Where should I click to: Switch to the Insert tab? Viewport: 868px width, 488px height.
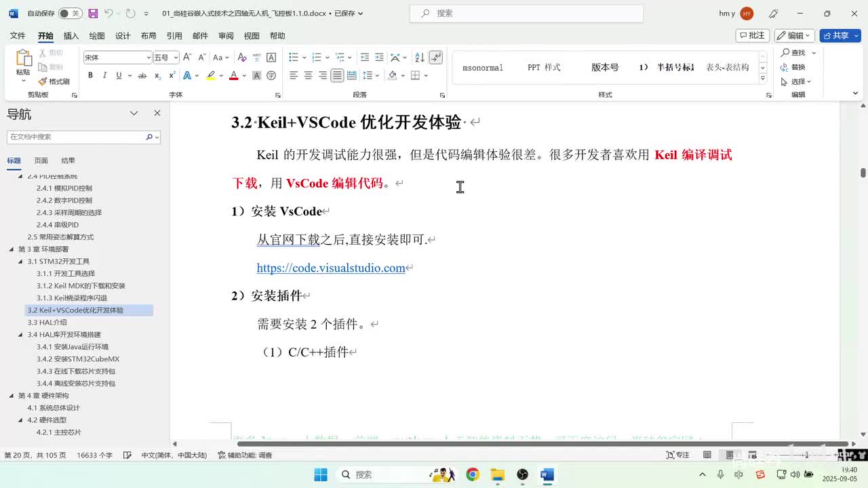coord(71,36)
